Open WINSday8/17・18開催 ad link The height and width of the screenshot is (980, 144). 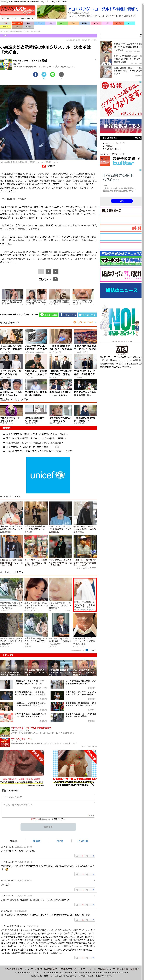tap(30, 60)
